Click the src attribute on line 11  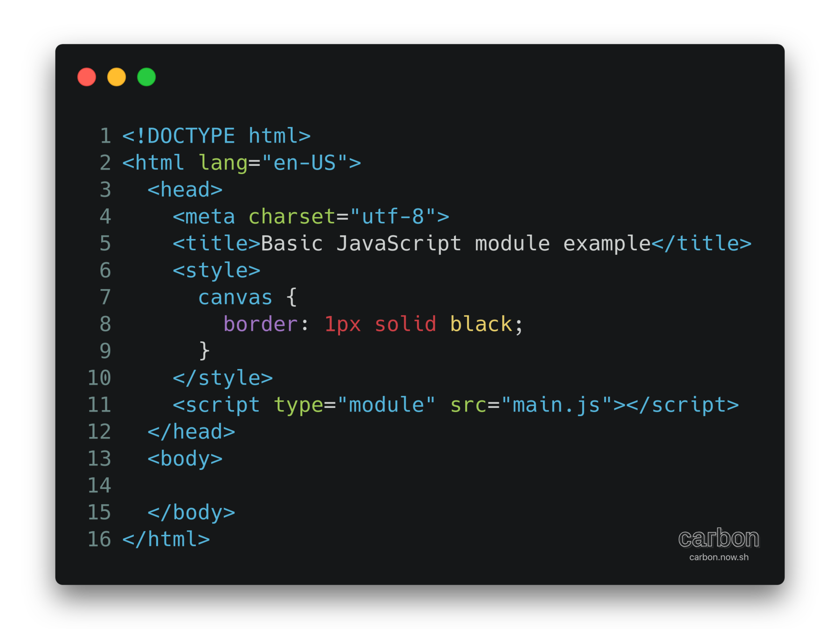[x=468, y=405]
